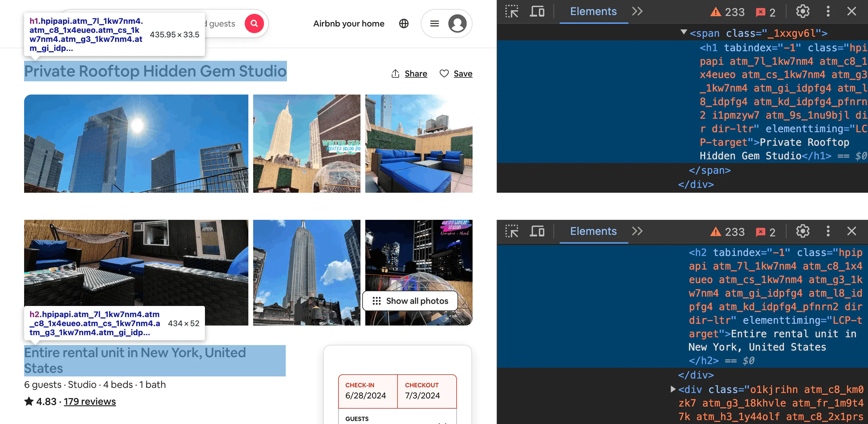The height and width of the screenshot is (424, 868).
Task: Select the inspect element tool in top DevTools
Action: pyautogui.click(x=512, y=12)
